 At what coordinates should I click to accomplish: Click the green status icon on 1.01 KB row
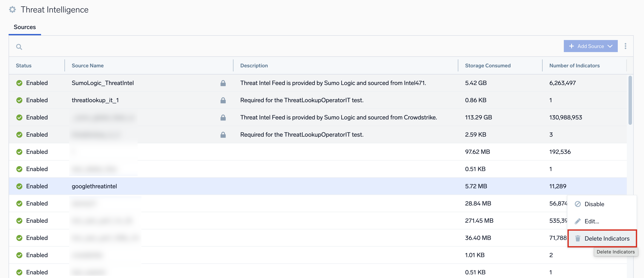(19, 255)
